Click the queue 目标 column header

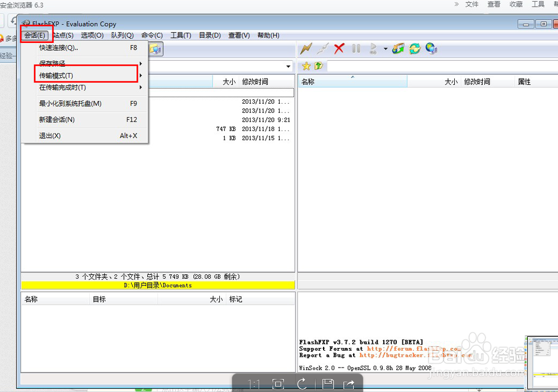(123, 299)
